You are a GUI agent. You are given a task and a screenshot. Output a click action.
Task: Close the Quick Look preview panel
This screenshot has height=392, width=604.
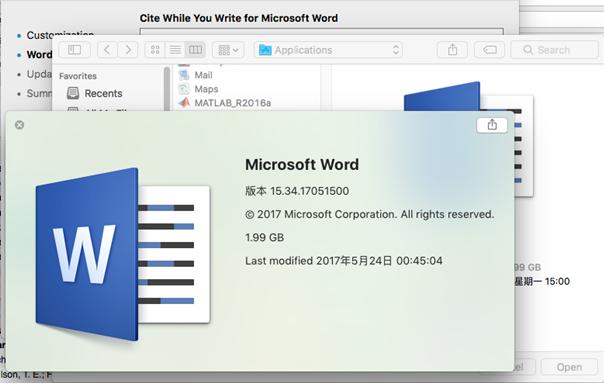tap(19, 125)
